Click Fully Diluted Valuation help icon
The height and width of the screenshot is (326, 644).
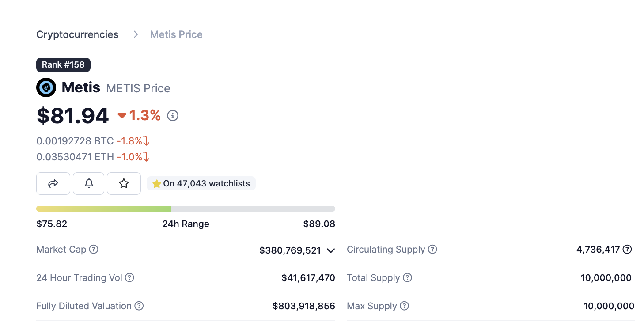click(x=139, y=306)
